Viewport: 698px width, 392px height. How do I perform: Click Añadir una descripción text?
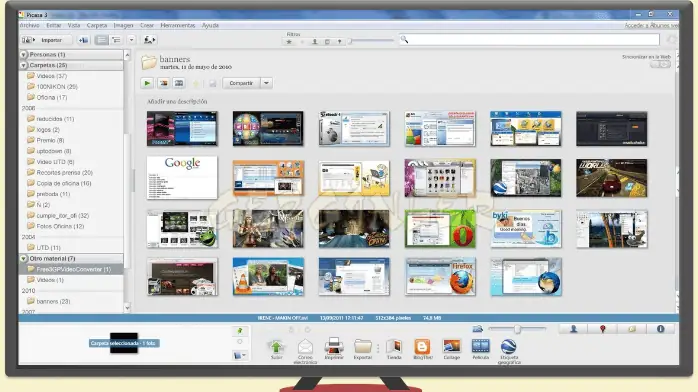click(177, 101)
